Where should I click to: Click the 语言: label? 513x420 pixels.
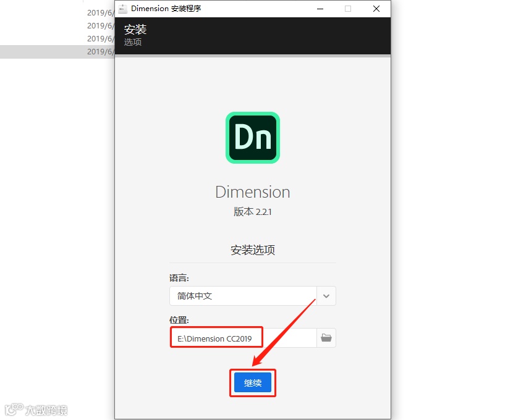179,278
